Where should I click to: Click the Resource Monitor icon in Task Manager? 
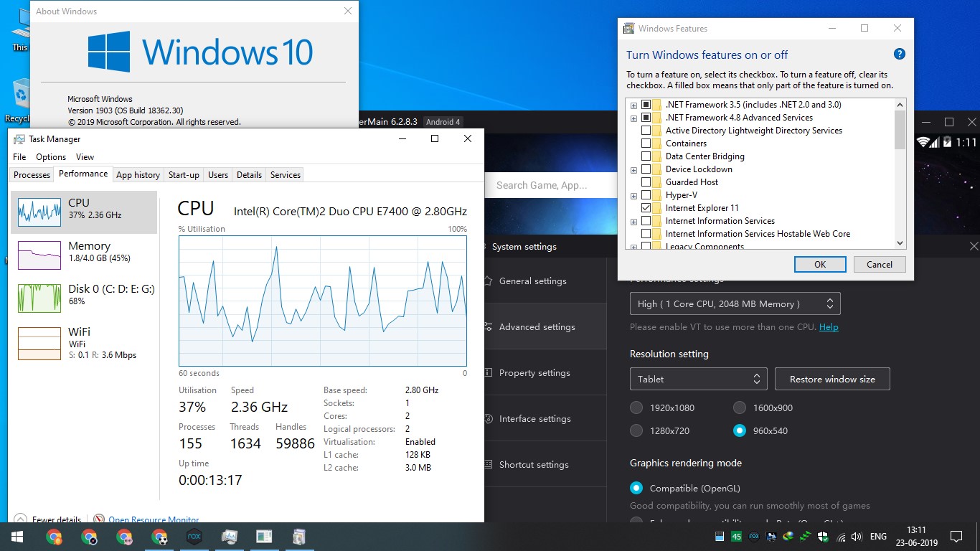99,519
